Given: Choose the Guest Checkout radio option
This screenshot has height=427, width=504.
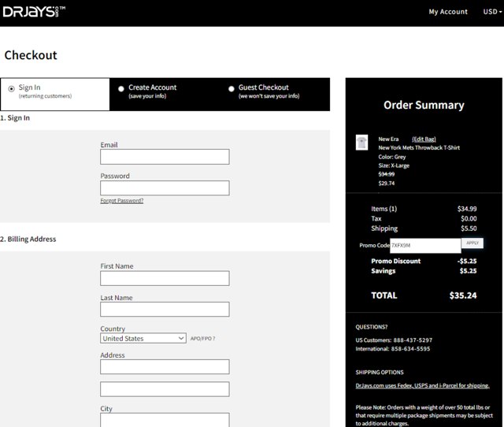Looking at the screenshot, I should [231, 89].
